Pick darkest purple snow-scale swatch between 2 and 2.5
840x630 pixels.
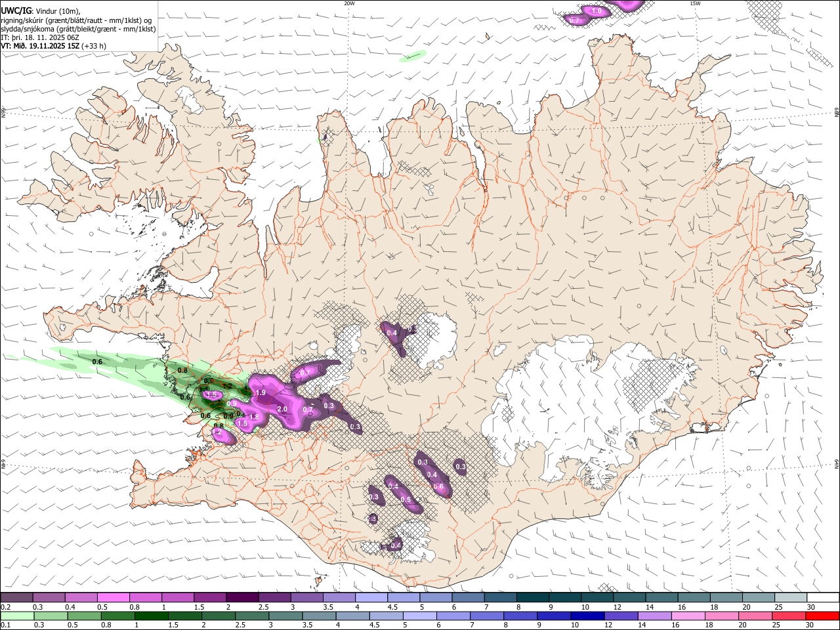click(x=242, y=597)
